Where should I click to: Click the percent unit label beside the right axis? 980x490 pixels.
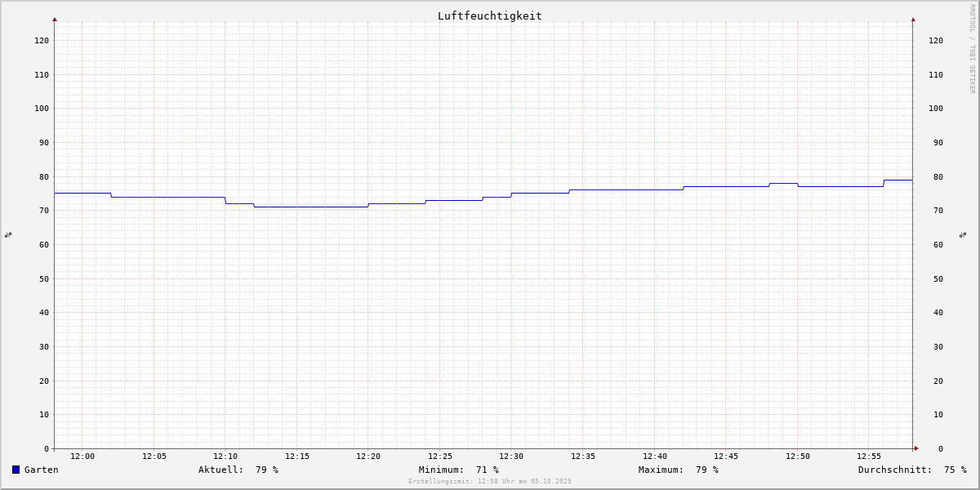[x=963, y=234]
